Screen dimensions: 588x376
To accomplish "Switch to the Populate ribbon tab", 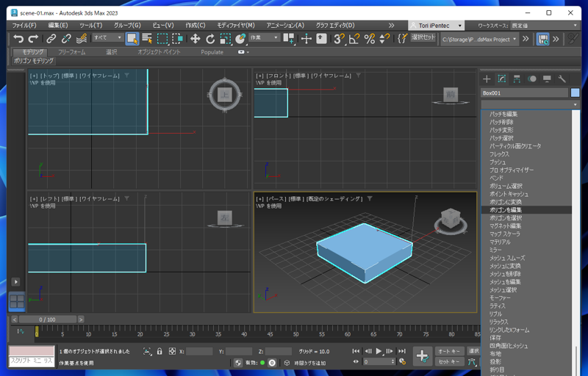I will pyautogui.click(x=212, y=52).
